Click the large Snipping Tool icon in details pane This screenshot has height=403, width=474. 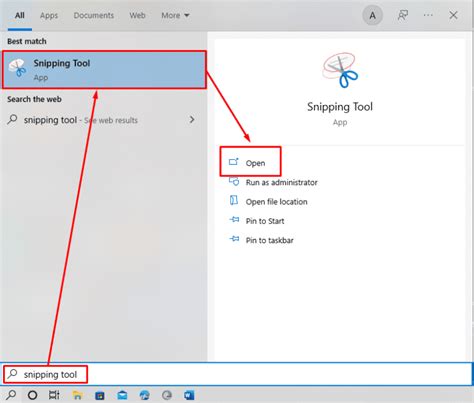coord(340,70)
